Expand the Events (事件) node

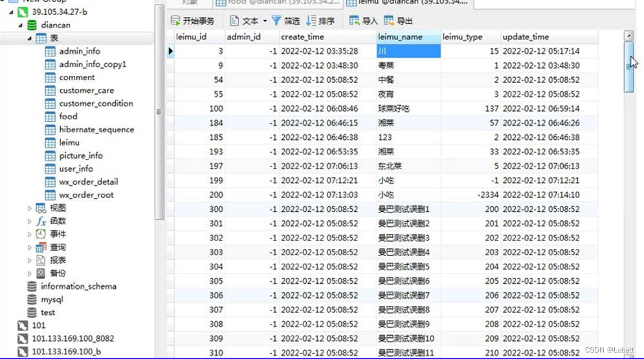coord(29,235)
